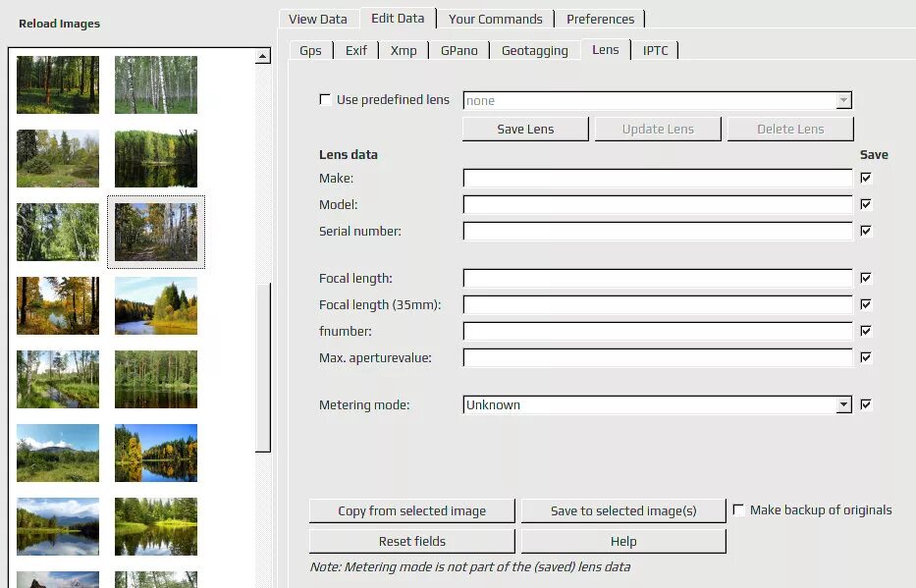916x588 pixels.
Task: Switch to the Xmp sub-tab
Action: tap(404, 50)
